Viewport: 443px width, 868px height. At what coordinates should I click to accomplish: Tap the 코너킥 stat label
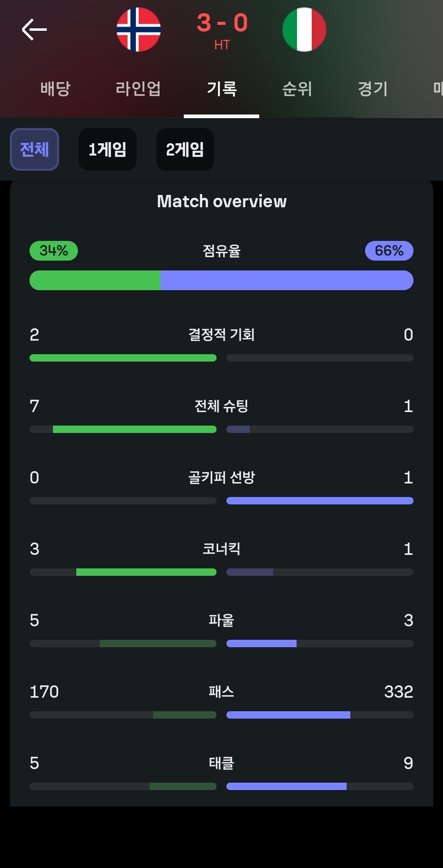point(221,549)
